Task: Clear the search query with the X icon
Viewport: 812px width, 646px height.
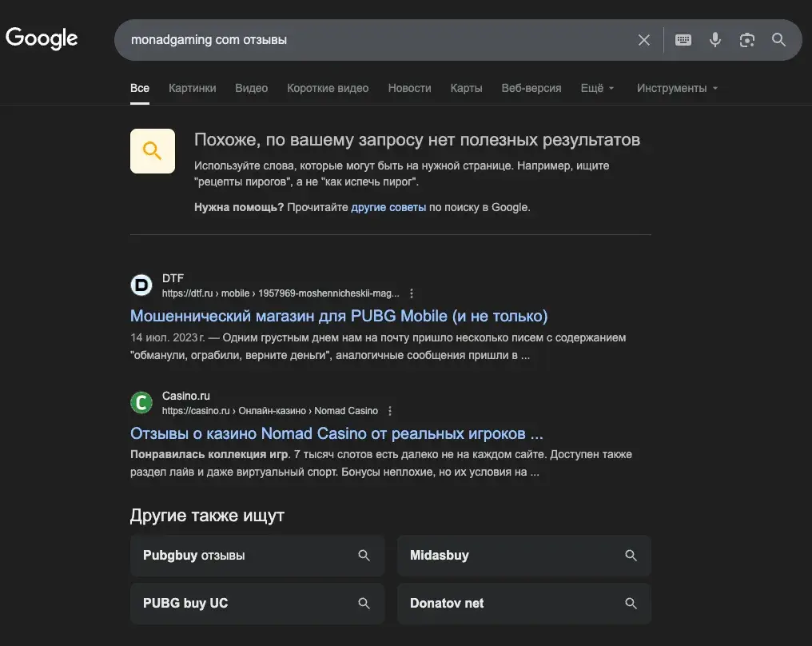Action: 643,40
